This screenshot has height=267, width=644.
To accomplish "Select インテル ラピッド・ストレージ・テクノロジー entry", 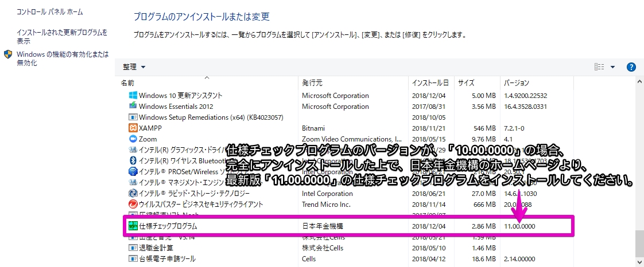I will coord(194,193).
